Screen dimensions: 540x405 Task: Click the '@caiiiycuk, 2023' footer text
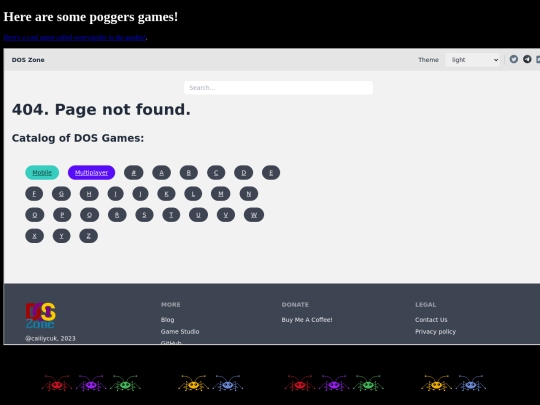pos(50,338)
